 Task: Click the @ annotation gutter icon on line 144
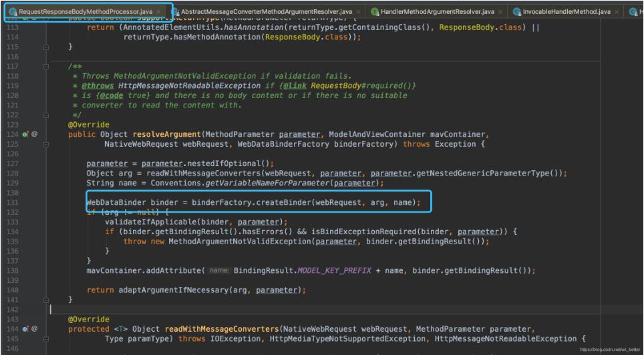(35, 329)
